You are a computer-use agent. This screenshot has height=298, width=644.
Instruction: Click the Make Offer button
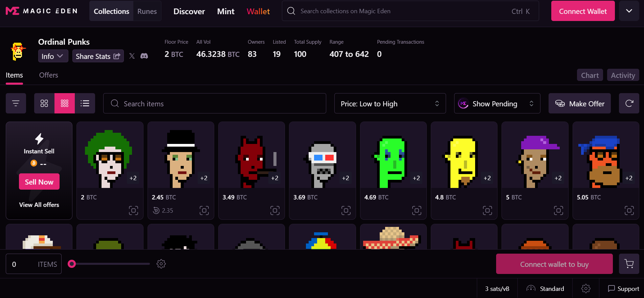click(x=580, y=103)
